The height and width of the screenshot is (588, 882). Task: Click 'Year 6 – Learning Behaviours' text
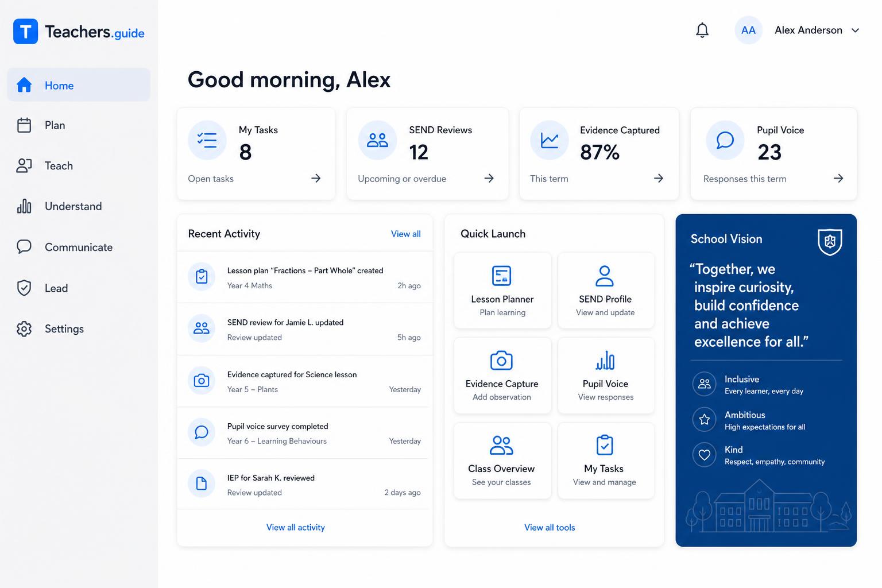tap(277, 441)
